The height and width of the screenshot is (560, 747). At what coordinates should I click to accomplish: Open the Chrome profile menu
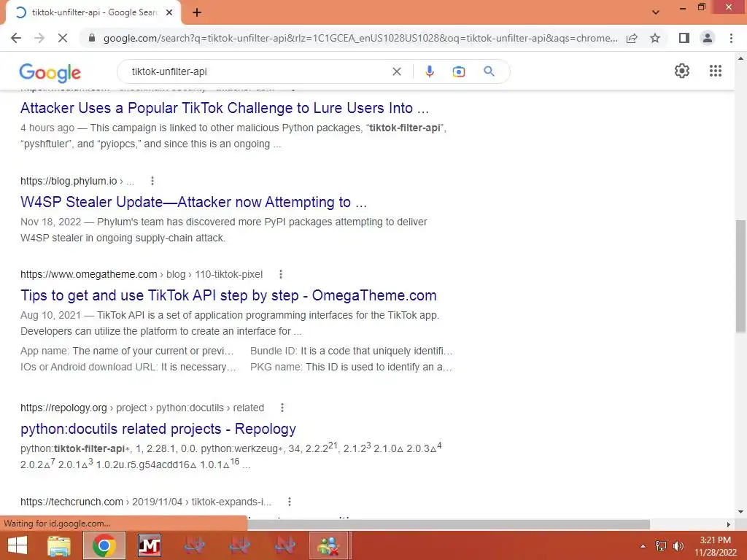point(708,38)
